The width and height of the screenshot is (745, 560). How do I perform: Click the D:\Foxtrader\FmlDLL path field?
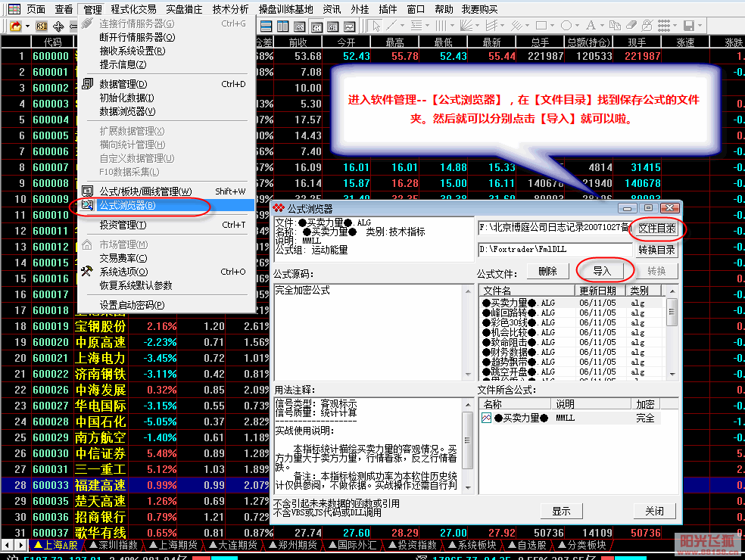555,250
